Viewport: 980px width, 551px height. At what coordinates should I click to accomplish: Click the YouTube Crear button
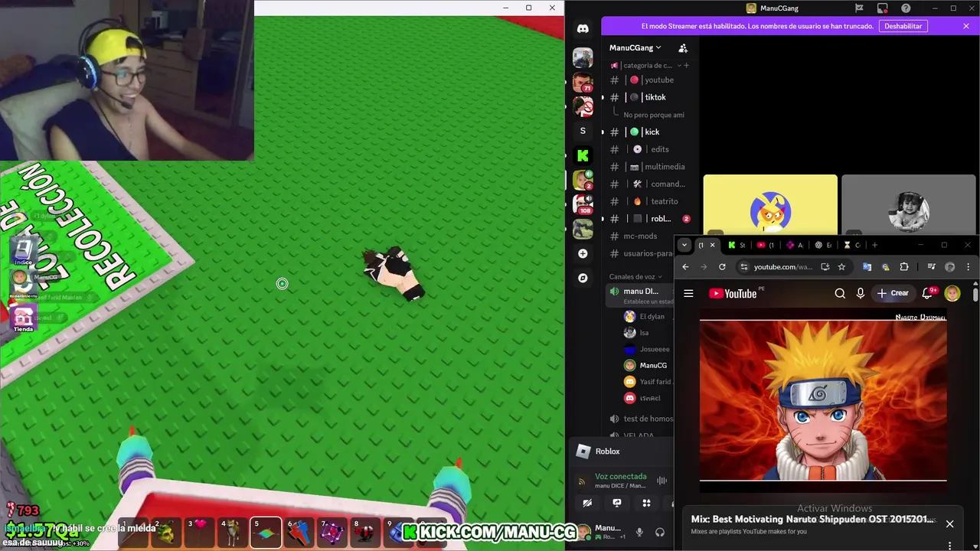893,293
